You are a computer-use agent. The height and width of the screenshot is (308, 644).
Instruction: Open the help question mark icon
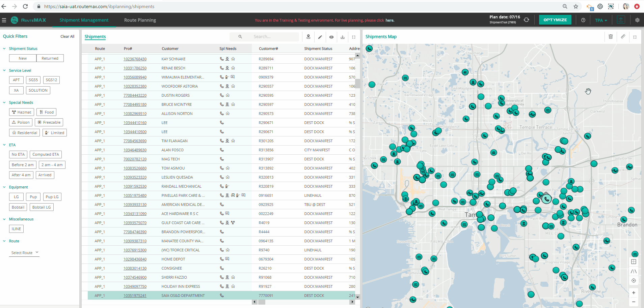point(583,20)
